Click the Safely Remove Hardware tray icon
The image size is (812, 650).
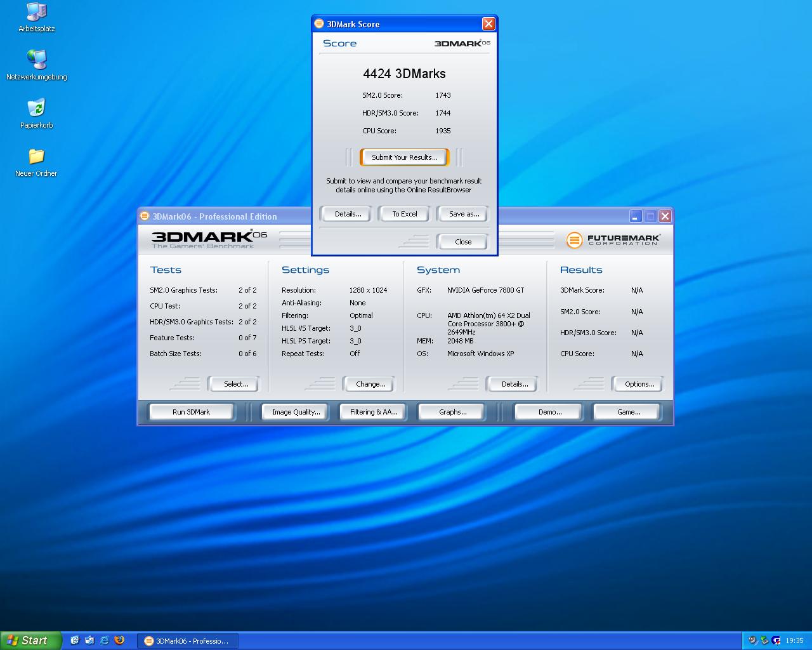click(x=764, y=640)
